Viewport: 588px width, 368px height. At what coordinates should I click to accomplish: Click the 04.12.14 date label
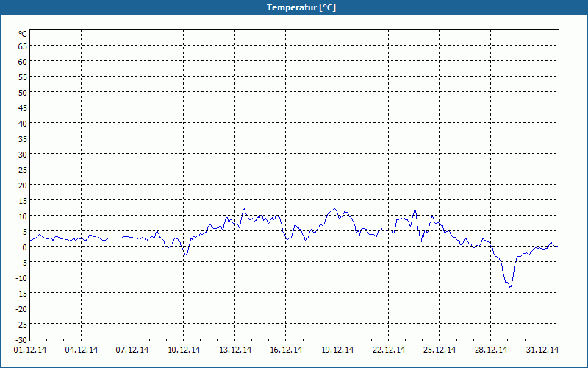click(82, 350)
